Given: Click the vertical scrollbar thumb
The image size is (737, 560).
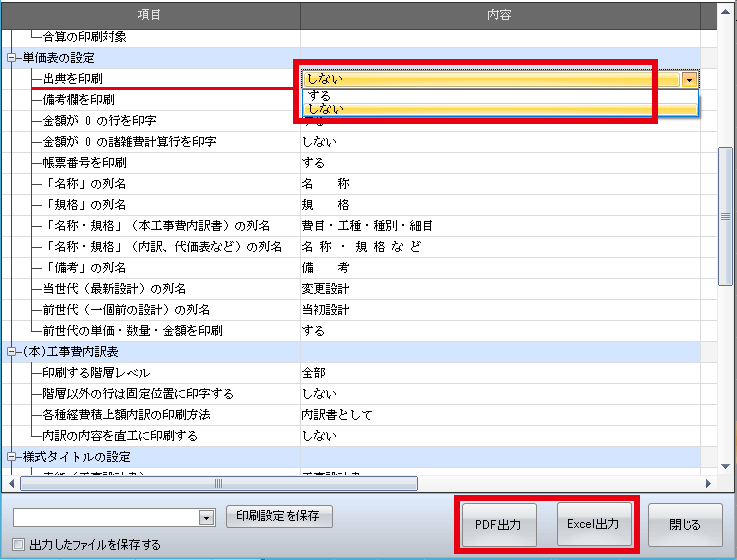Looking at the screenshot, I should [x=725, y=218].
